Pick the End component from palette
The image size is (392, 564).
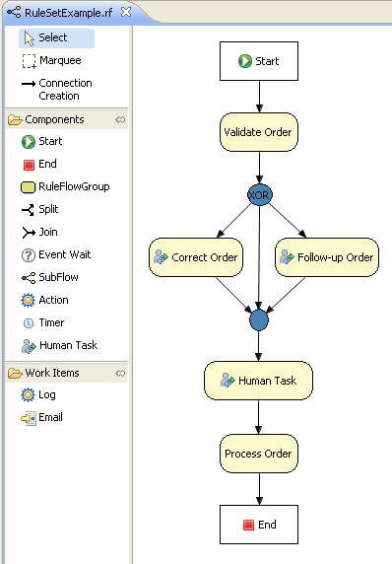click(39, 164)
